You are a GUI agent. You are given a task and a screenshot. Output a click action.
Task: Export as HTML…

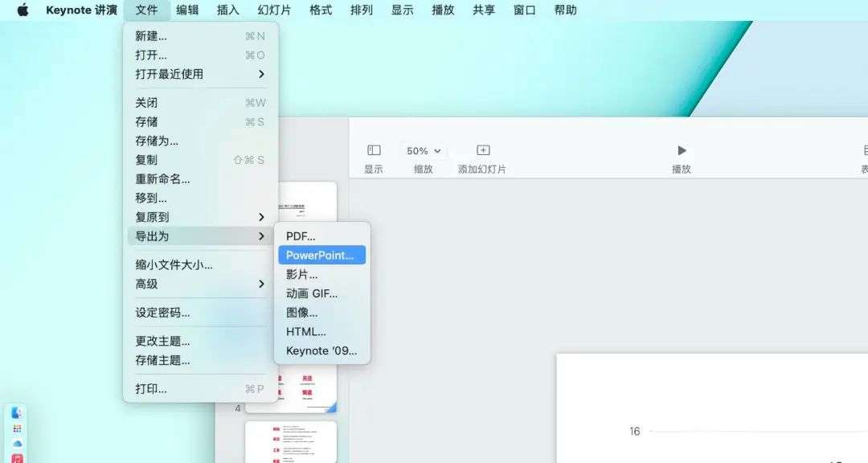pos(322,331)
